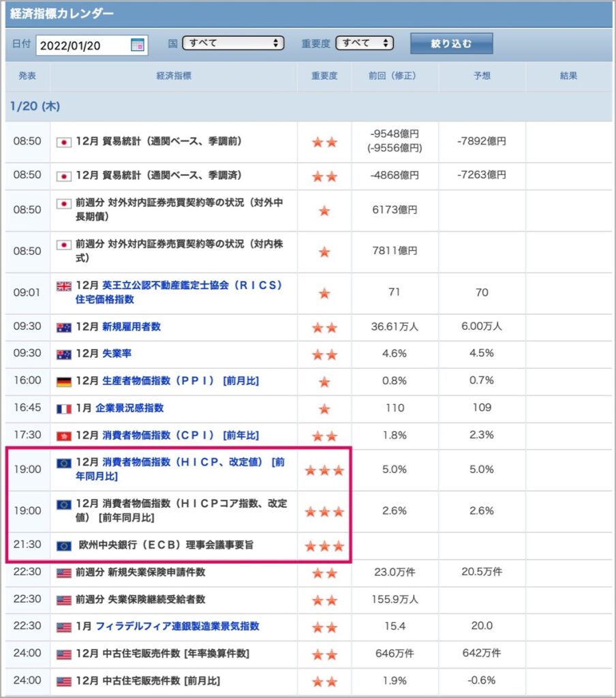Click US flag beside 新規失業保険申請件数

[63, 573]
